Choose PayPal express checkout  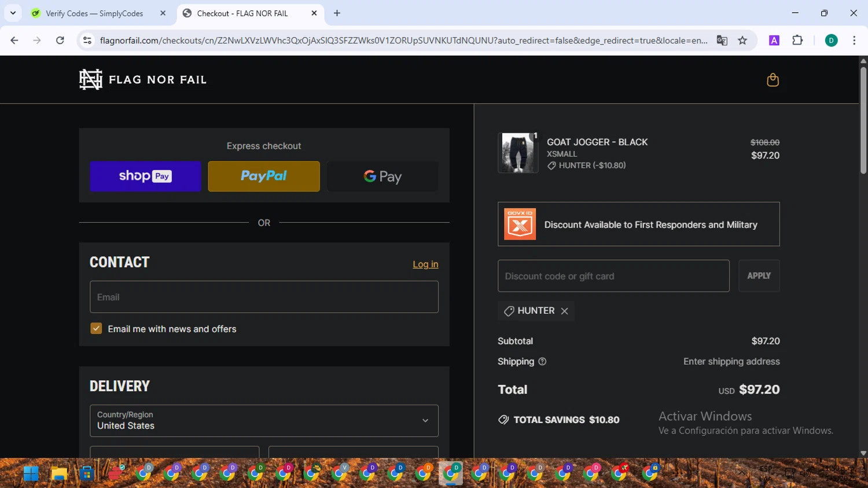(x=264, y=176)
